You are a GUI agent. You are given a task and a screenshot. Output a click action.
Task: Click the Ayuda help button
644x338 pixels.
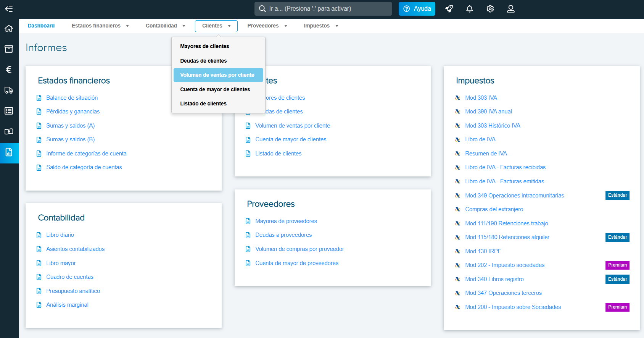click(417, 9)
